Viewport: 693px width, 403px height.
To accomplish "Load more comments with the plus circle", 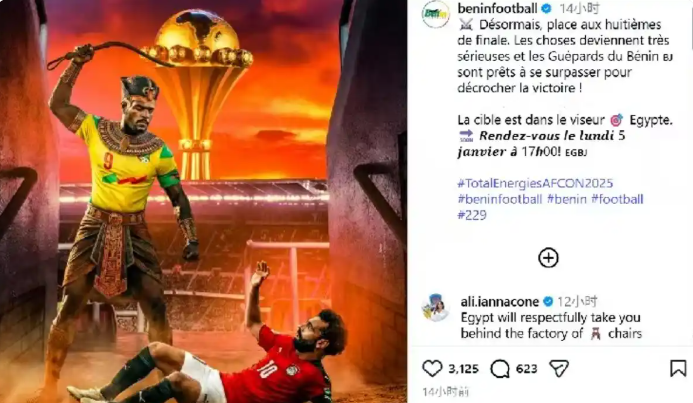I will [548, 258].
